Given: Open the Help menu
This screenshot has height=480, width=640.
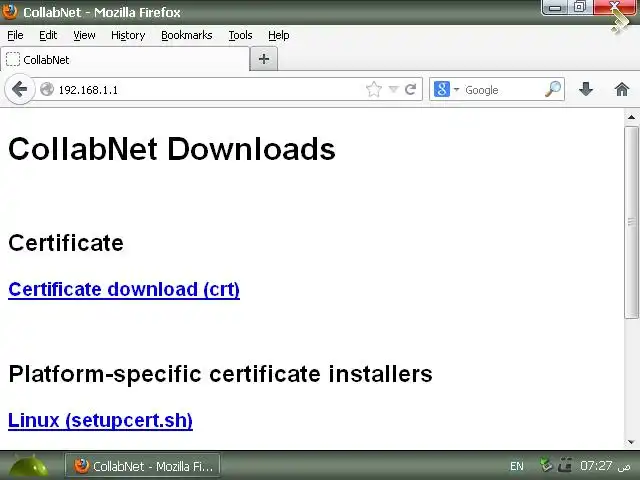Looking at the screenshot, I should point(278,36).
